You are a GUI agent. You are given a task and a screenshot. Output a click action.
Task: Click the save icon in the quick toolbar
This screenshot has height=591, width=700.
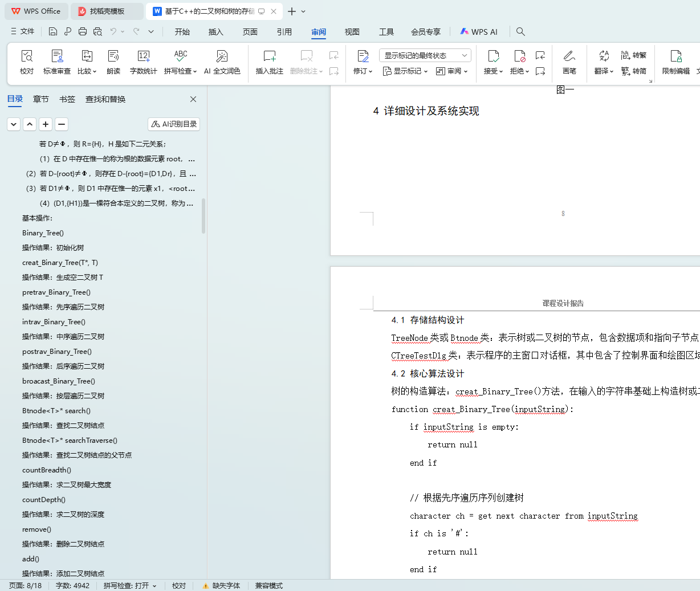pos(53,31)
